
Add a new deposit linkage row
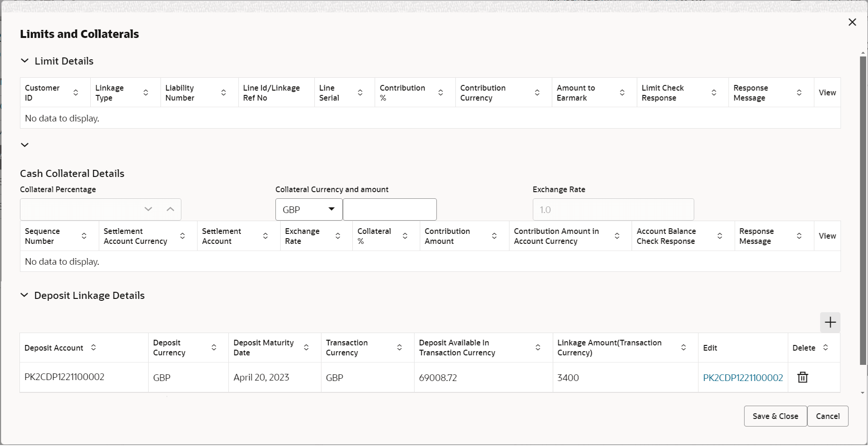[x=830, y=322]
